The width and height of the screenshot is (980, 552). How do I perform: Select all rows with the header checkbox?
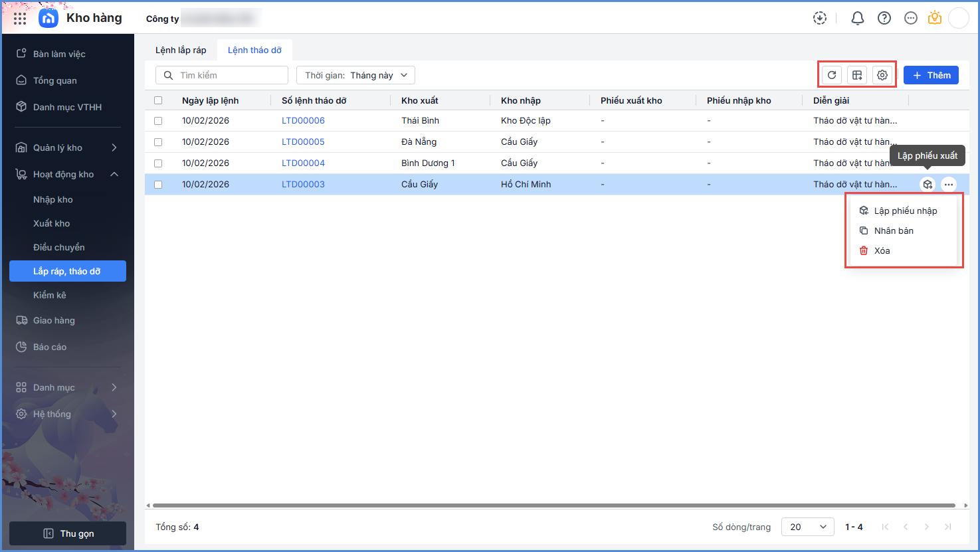click(158, 101)
